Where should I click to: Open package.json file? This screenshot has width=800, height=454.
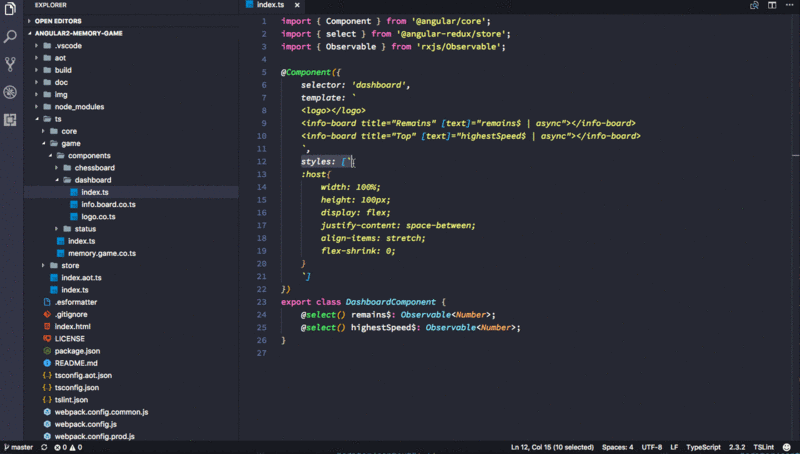click(77, 351)
